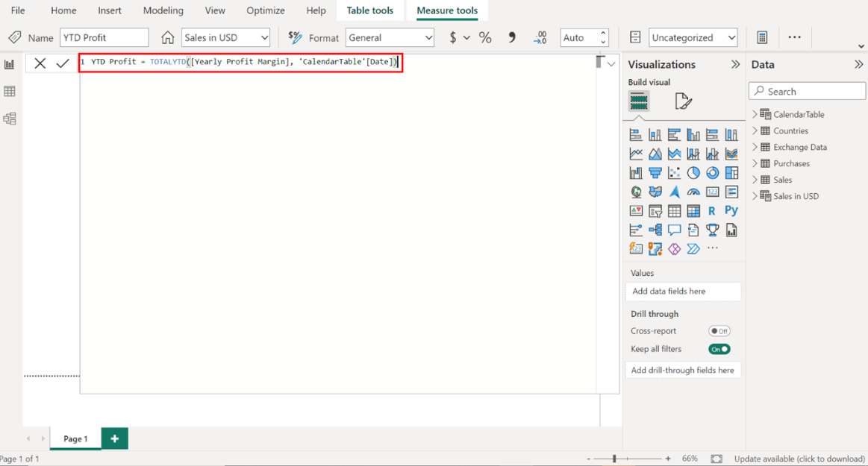Toggle the Keep all filters switch

[x=719, y=349]
